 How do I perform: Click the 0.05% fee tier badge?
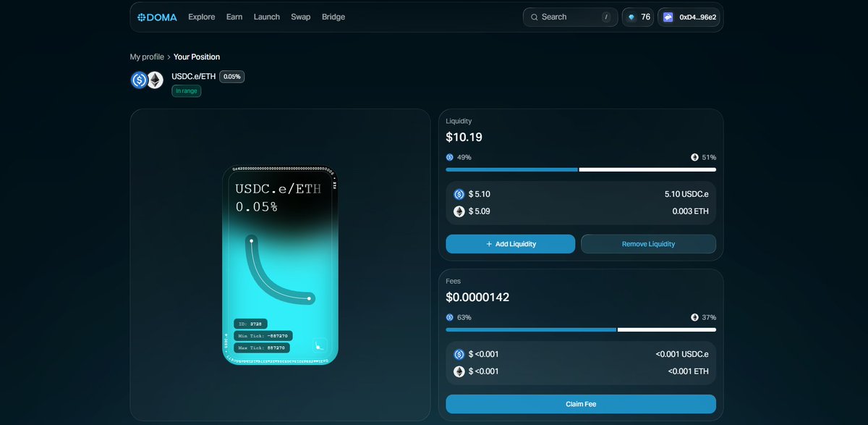point(232,76)
